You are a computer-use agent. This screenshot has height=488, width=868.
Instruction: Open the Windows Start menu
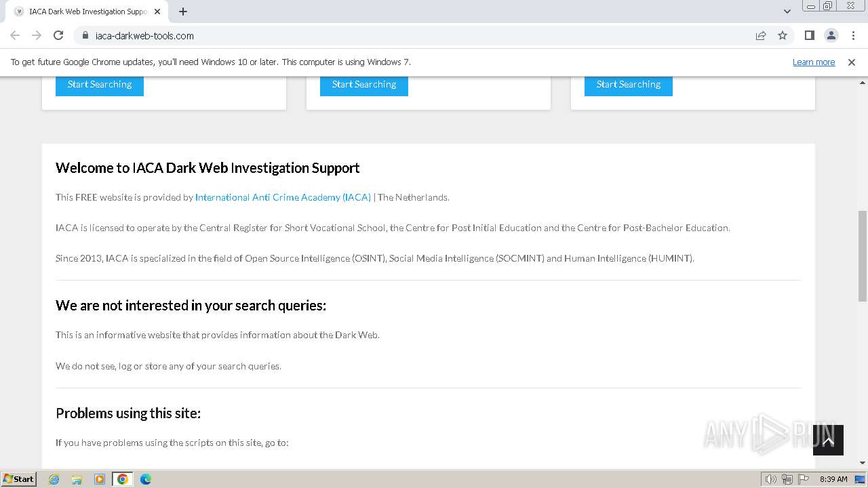(19, 479)
